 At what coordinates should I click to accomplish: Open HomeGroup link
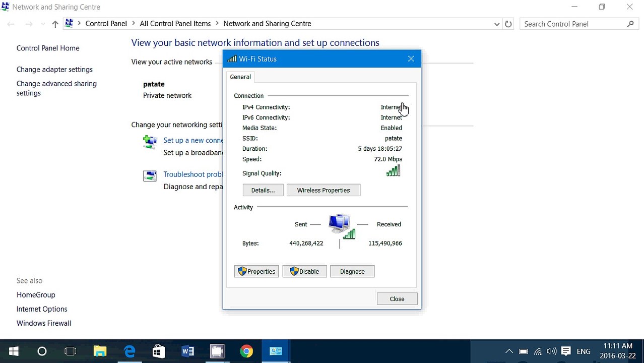coord(36,294)
